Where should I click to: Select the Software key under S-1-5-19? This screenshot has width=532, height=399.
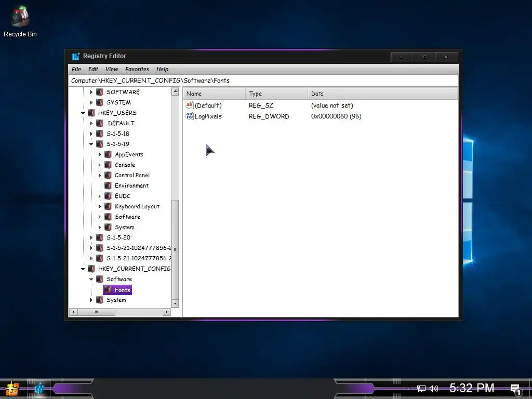point(127,217)
